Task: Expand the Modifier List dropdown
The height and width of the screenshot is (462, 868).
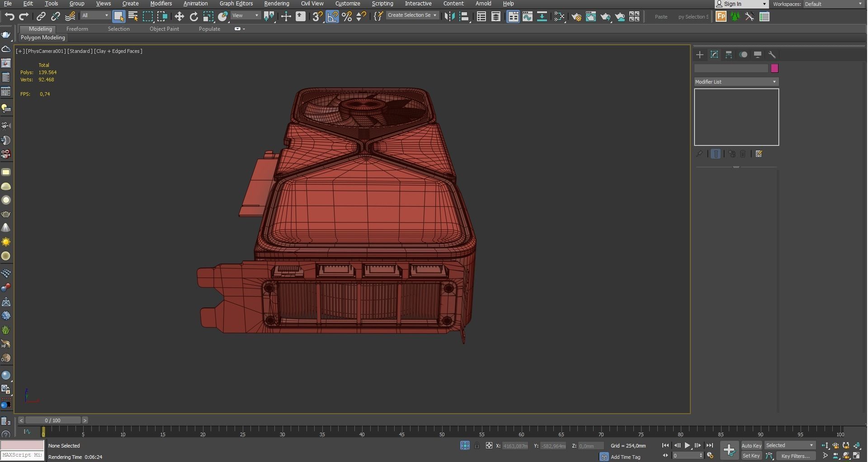Action: pos(736,82)
